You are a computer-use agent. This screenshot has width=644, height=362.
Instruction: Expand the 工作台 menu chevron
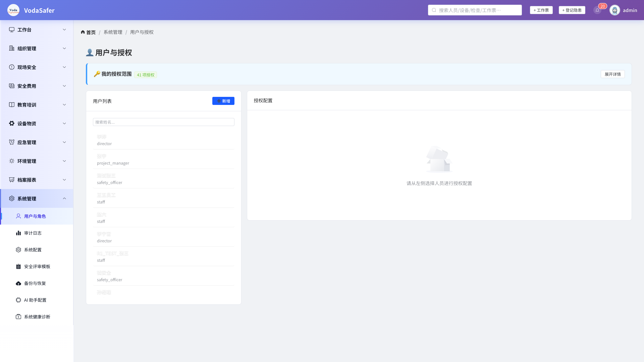tap(64, 29)
